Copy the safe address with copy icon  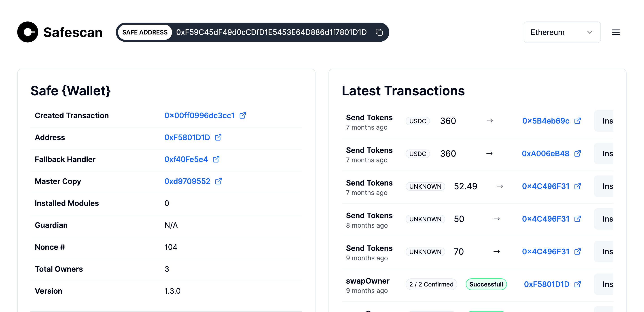pyautogui.click(x=379, y=32)
